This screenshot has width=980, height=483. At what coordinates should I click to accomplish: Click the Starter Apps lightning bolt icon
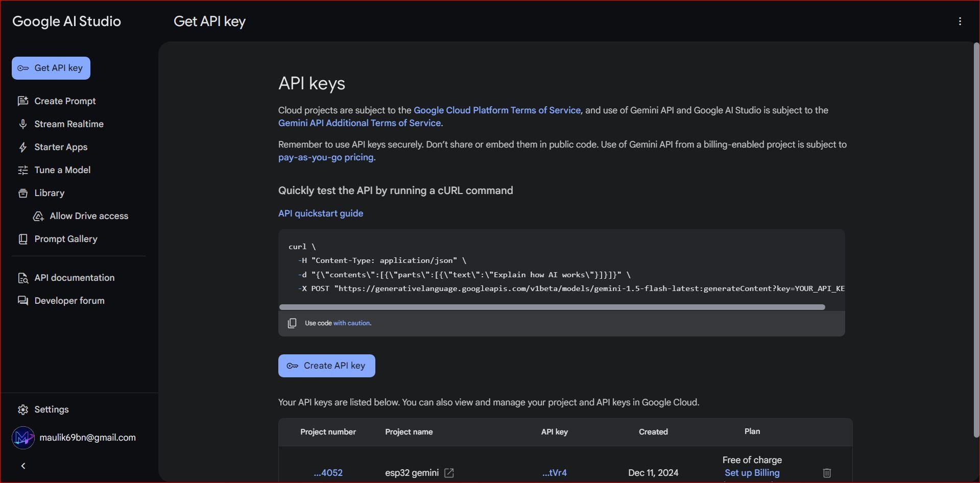point(23,147)
